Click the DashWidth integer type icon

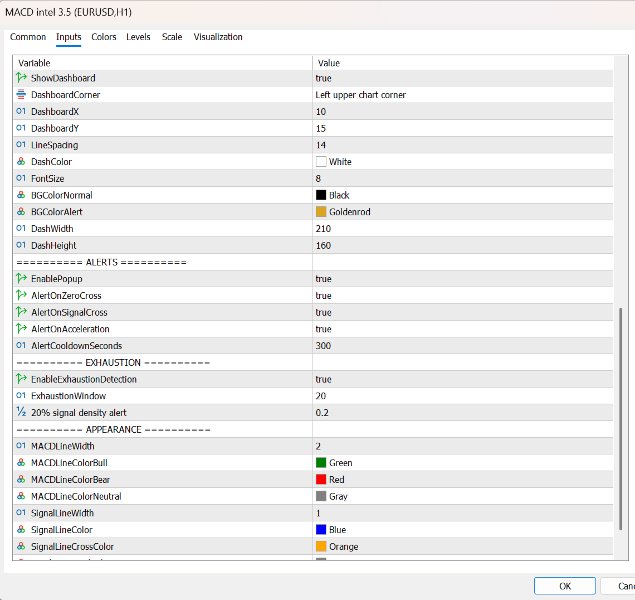click(21, 228)
